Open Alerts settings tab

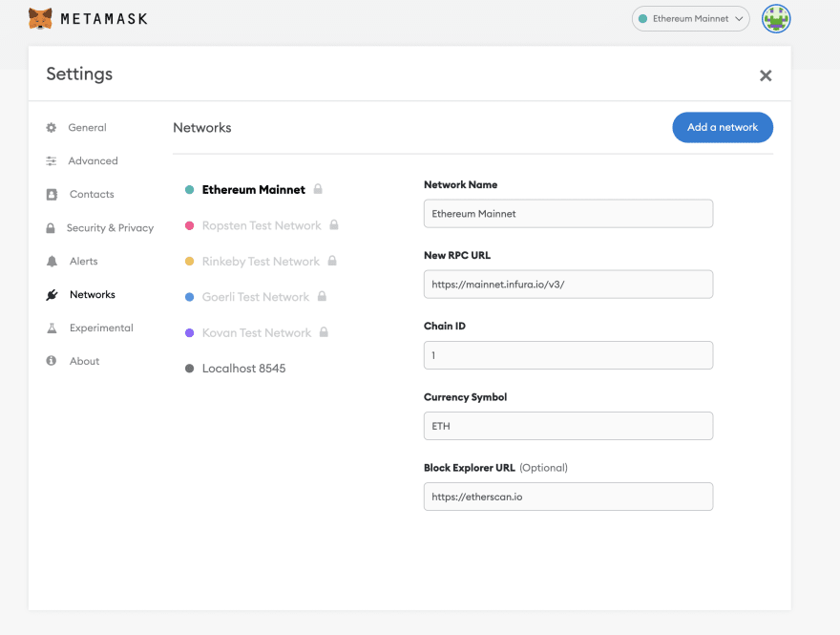(84, 261)
